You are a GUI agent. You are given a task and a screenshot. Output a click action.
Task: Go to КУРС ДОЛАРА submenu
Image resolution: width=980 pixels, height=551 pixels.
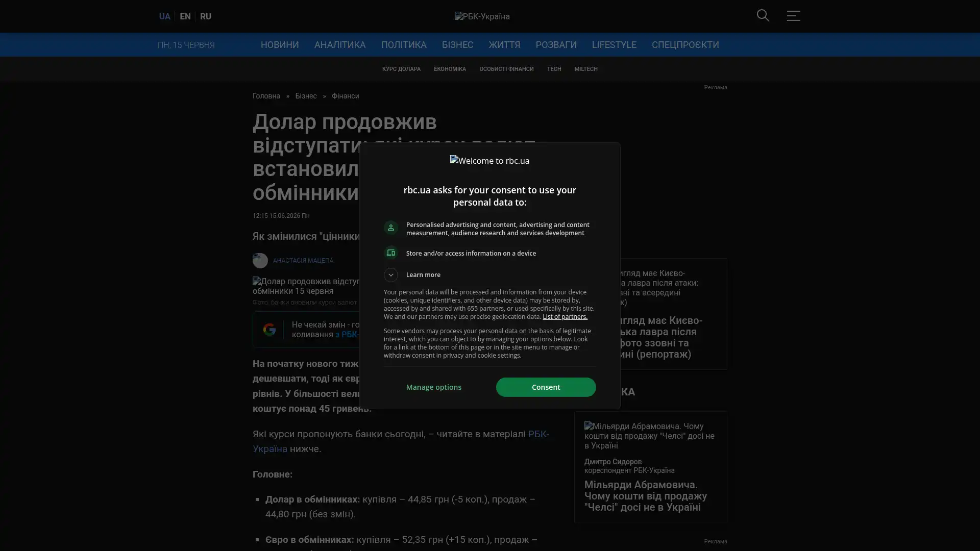[401, 69]
